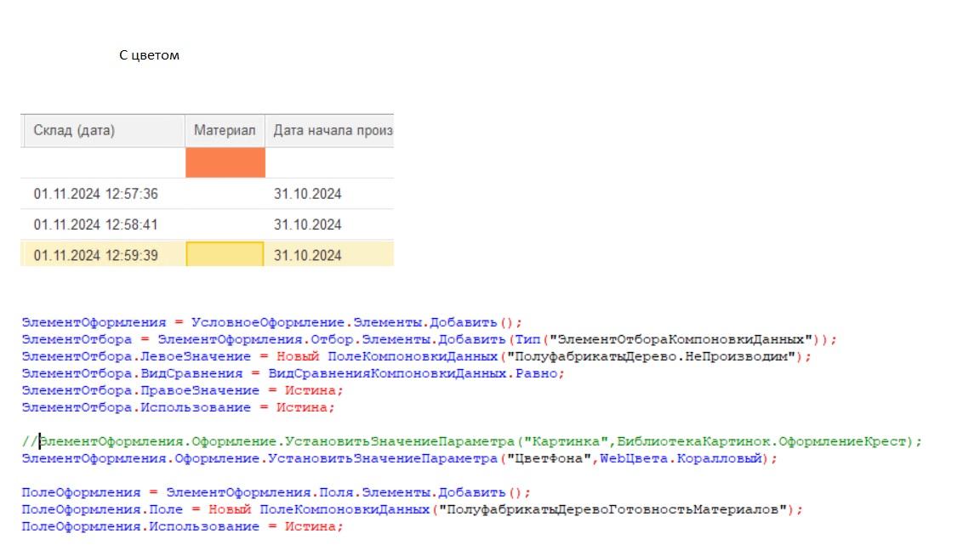Click the yellow-outlined active Материал cell

click(225, 255)
